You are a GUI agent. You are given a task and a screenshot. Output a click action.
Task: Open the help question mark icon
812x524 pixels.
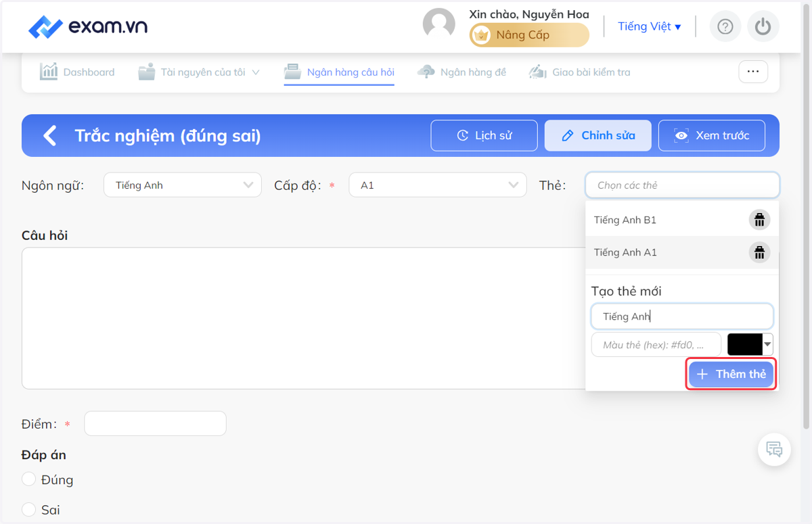click(x=725, y=26)
